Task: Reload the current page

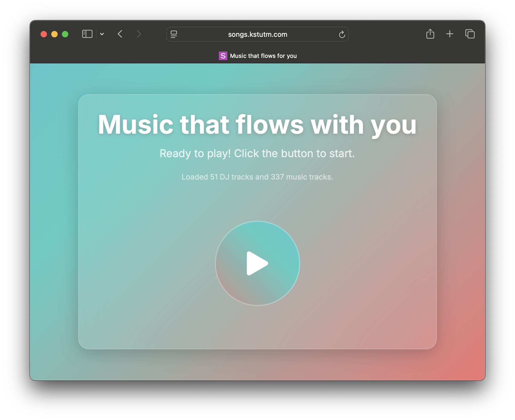Action: pos(342,34)
